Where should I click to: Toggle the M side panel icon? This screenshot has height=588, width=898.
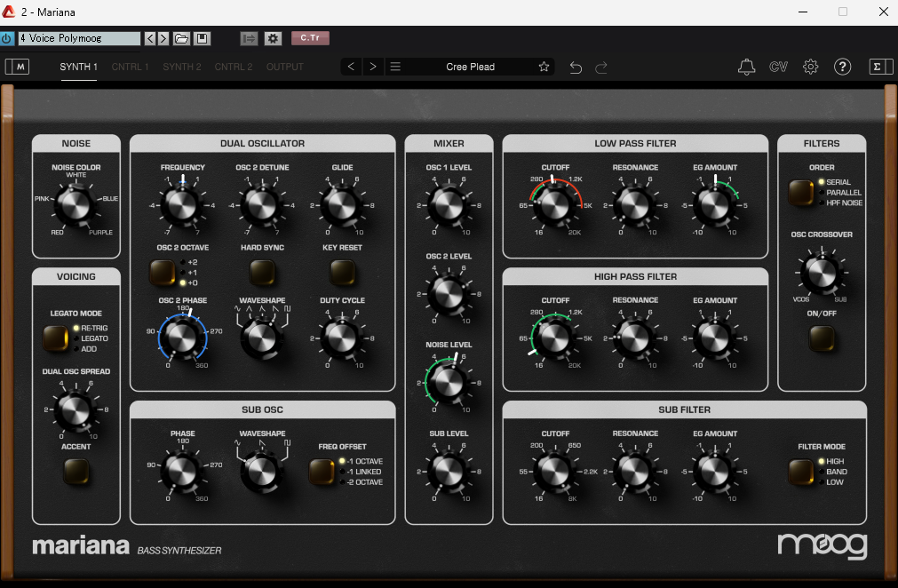17,67
